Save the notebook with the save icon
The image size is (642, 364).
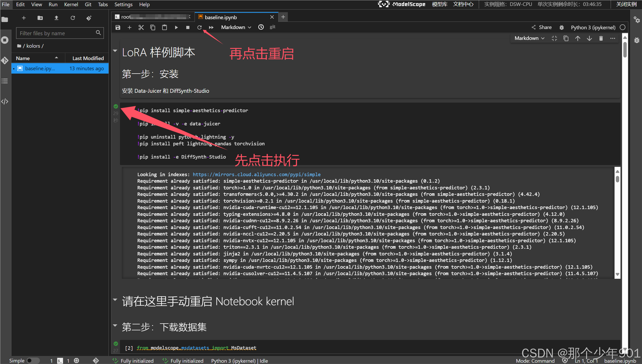point(118,27)
